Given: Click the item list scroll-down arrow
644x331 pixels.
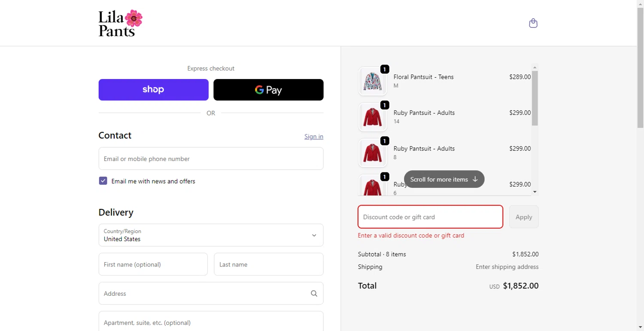Looking at the screenshot, I should [535, 192].
